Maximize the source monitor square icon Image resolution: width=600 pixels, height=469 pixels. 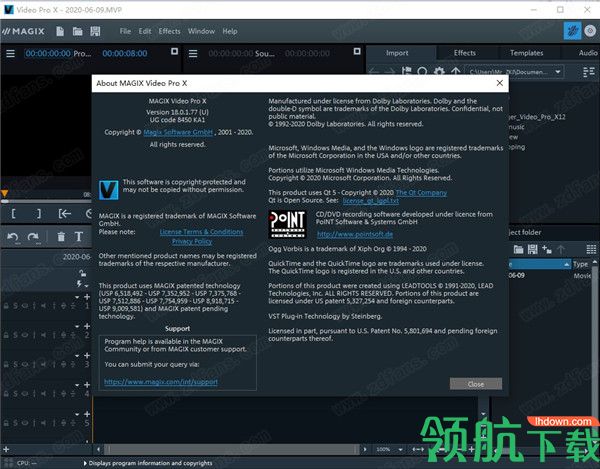coord(357,51)
